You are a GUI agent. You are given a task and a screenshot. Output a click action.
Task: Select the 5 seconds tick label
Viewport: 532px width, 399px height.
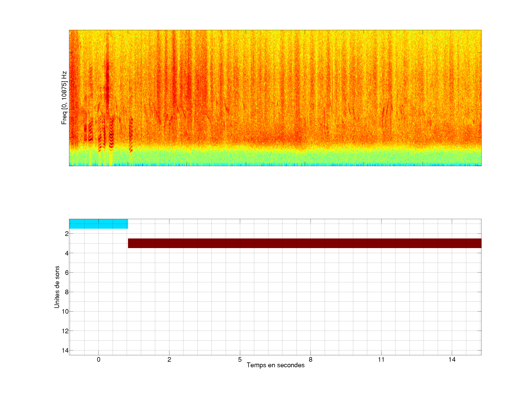(x=240, y=359)
